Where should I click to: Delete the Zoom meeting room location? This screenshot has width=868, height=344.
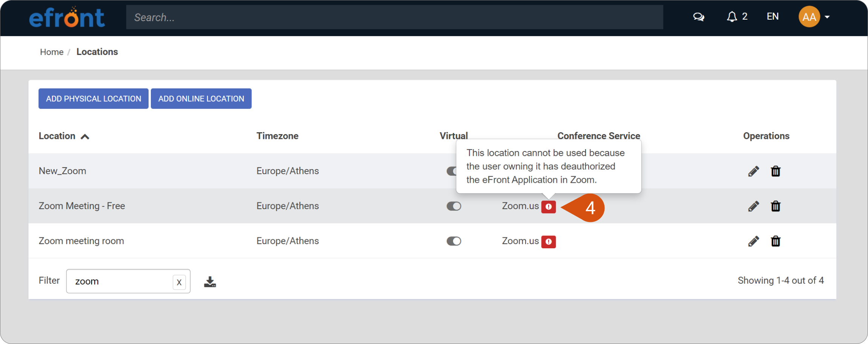[x=776, y=241]
